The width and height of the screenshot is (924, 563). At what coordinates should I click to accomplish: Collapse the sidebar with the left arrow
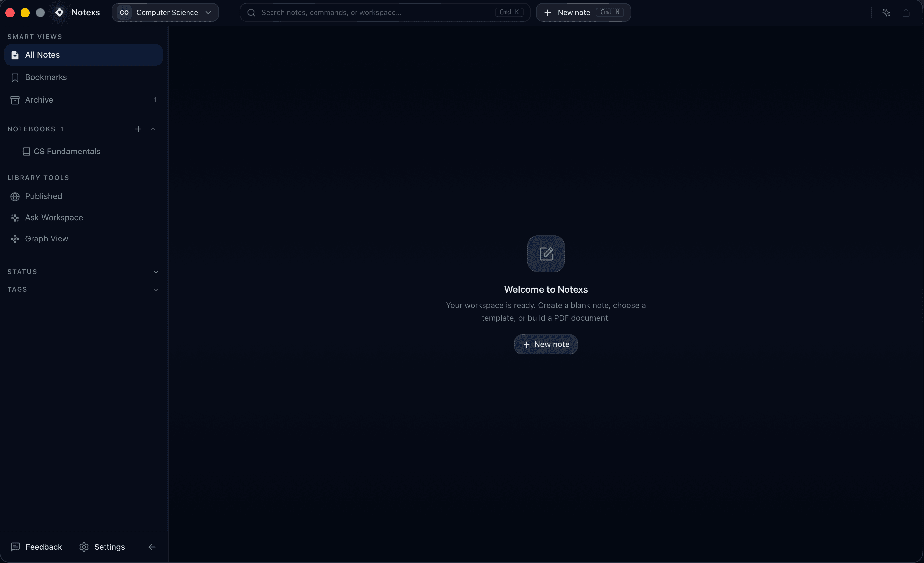click(x=152, y=547)
